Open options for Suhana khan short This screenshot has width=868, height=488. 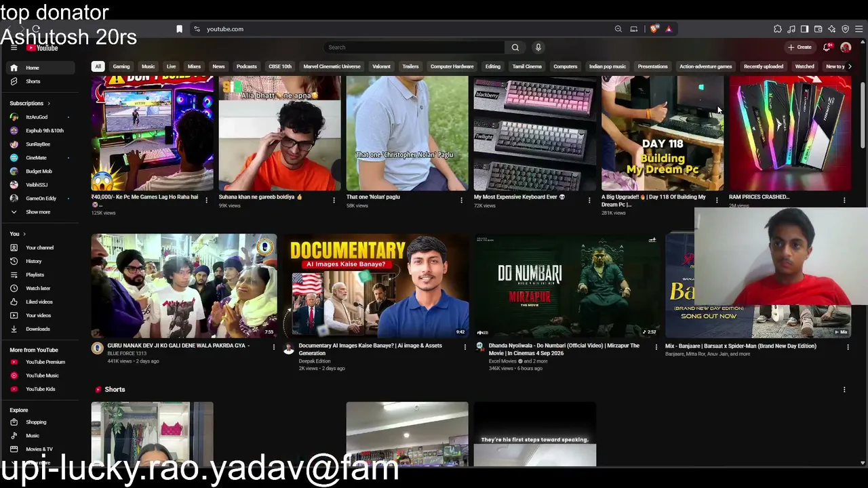click(x=334, y=200)
